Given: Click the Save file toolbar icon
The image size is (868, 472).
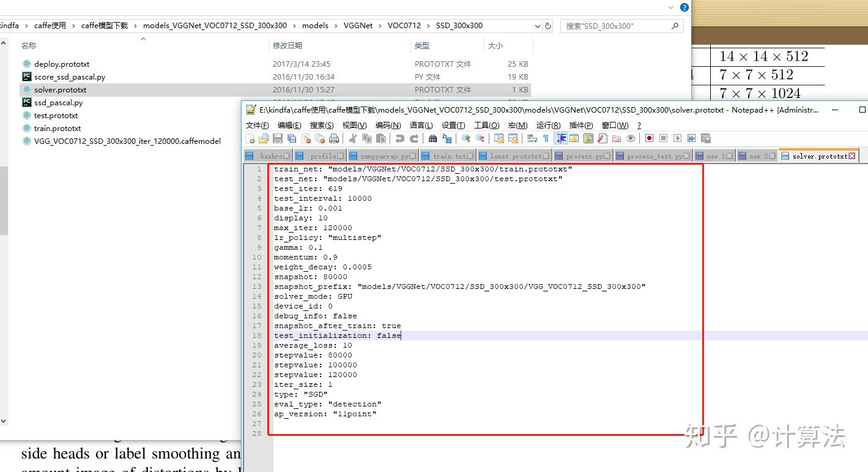Looking at the screenshot, I should [x=277, y=138].
